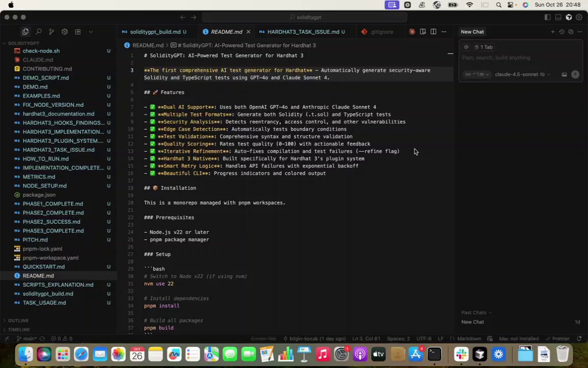Focus the Plan, search, build anything input
Viewport: 588px width, 368px height.
coord(521,58)
